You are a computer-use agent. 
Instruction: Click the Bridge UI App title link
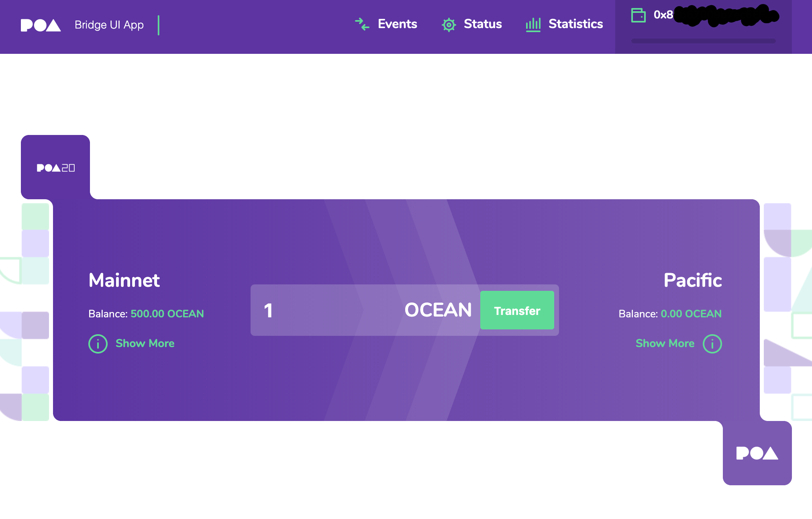point(110,24)
